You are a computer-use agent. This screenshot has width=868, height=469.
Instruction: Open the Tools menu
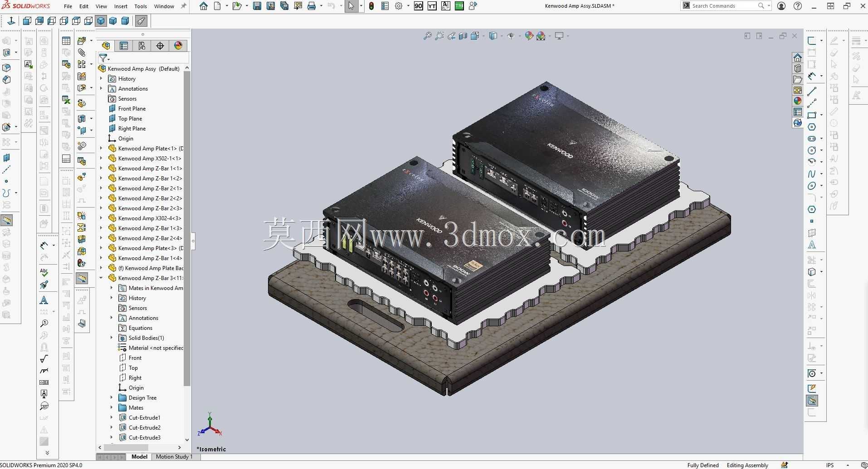[x=141, y=6]
